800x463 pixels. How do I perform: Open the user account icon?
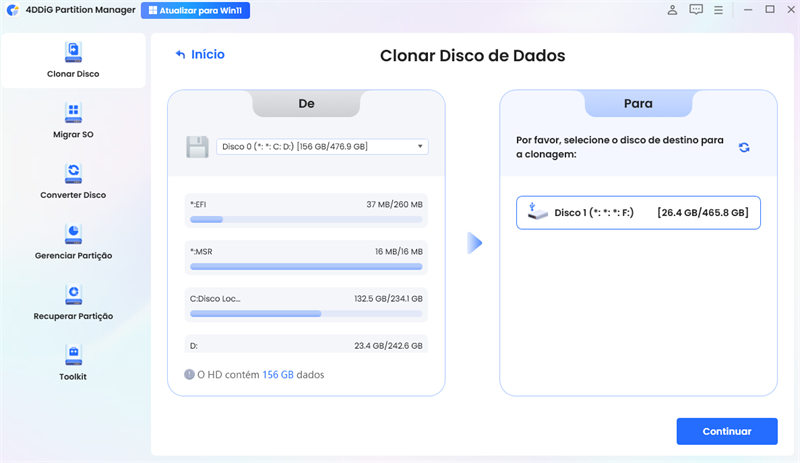coord(672,10)
